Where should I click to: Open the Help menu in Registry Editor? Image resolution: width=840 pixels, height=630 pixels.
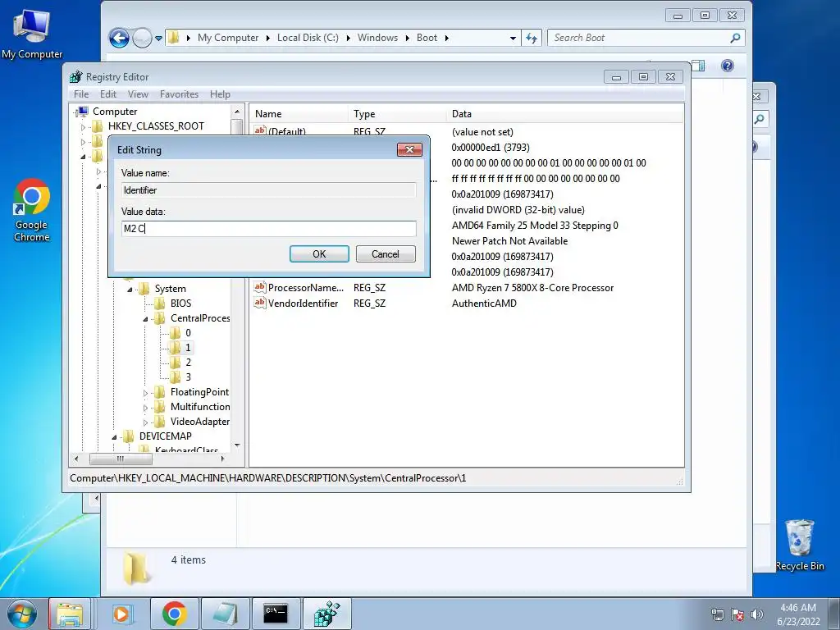tap(220, 94)
